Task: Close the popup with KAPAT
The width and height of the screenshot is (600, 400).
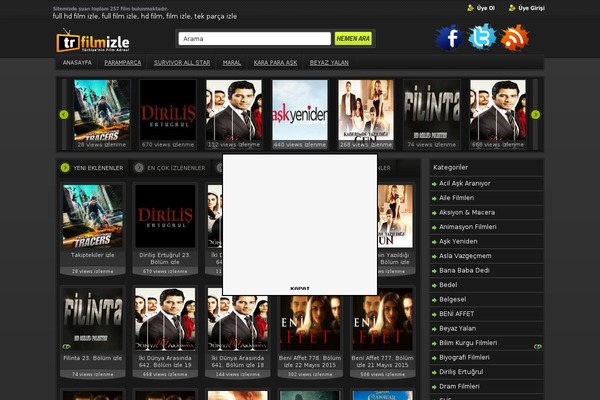Action: [300, 288]
